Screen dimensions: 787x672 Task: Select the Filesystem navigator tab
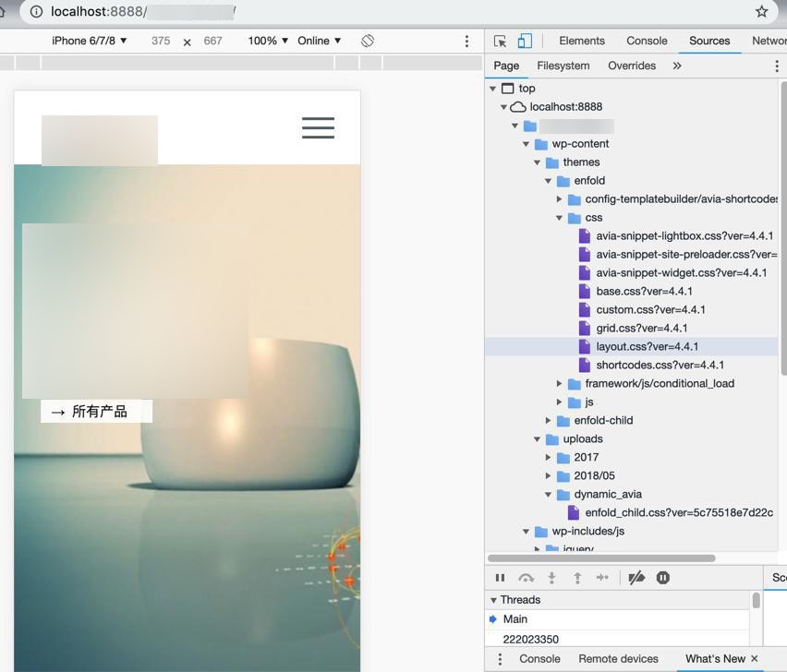pyautogui.click(x=563, y=66)
